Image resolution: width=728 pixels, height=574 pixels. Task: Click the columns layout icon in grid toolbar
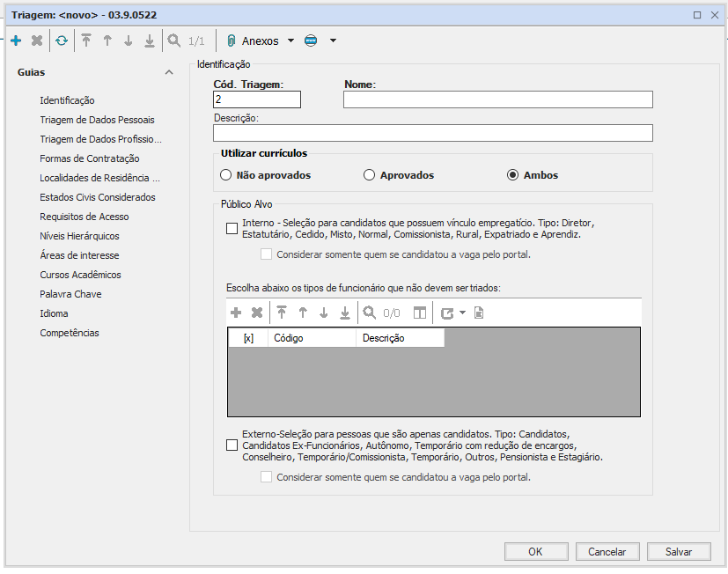[x=420, y=313]
